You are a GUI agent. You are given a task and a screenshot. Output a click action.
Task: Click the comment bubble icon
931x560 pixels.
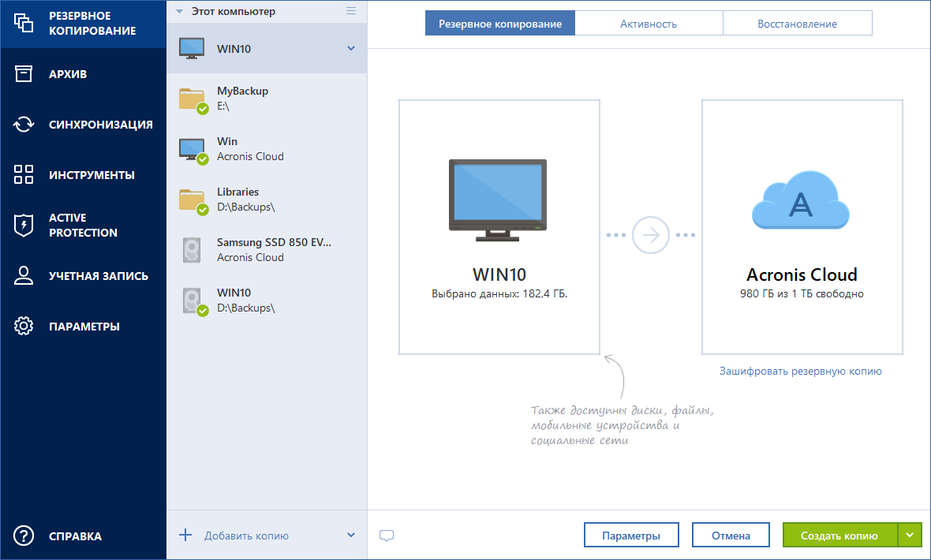click(386, 536)
